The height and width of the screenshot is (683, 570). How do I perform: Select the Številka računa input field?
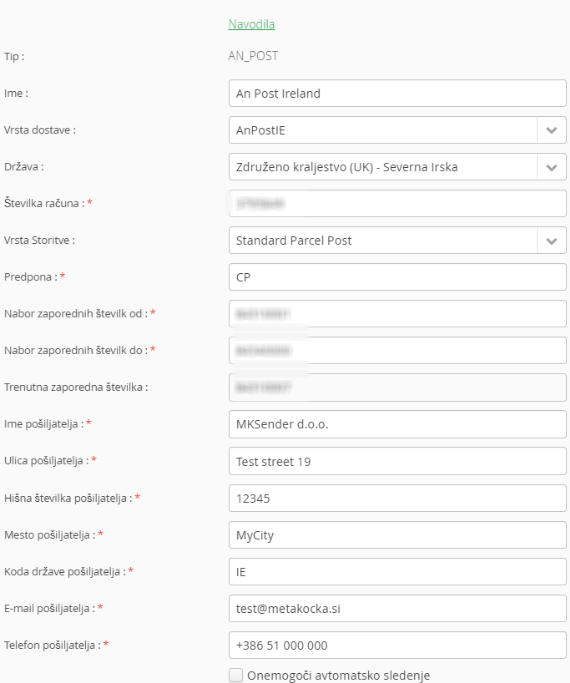(x=398, y=203)
